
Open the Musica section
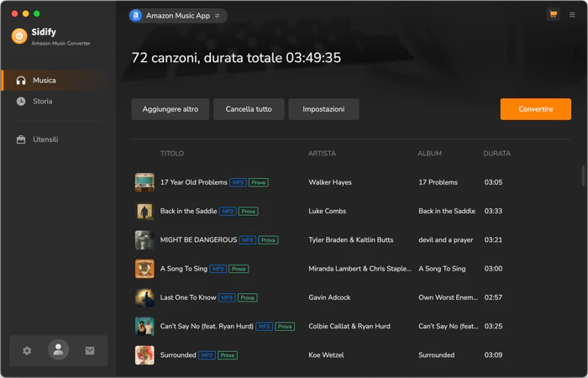(55, 81)
